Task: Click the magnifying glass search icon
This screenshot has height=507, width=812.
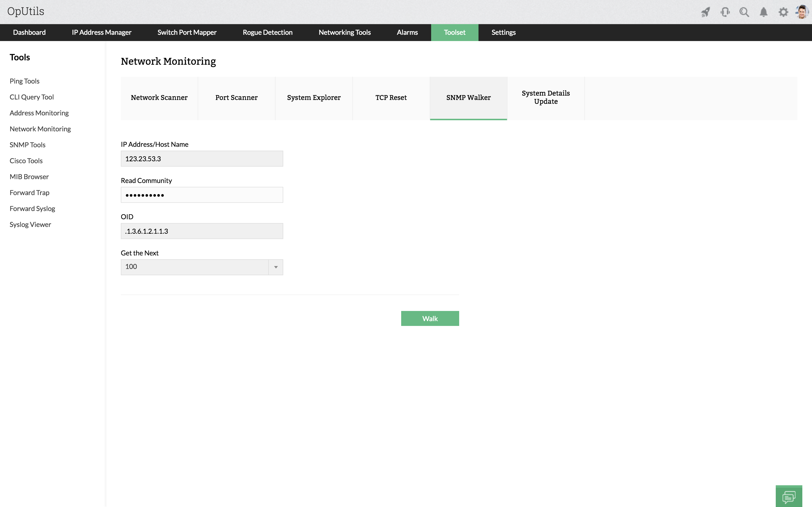Action: pyautogui.click(x=744, y=12)
